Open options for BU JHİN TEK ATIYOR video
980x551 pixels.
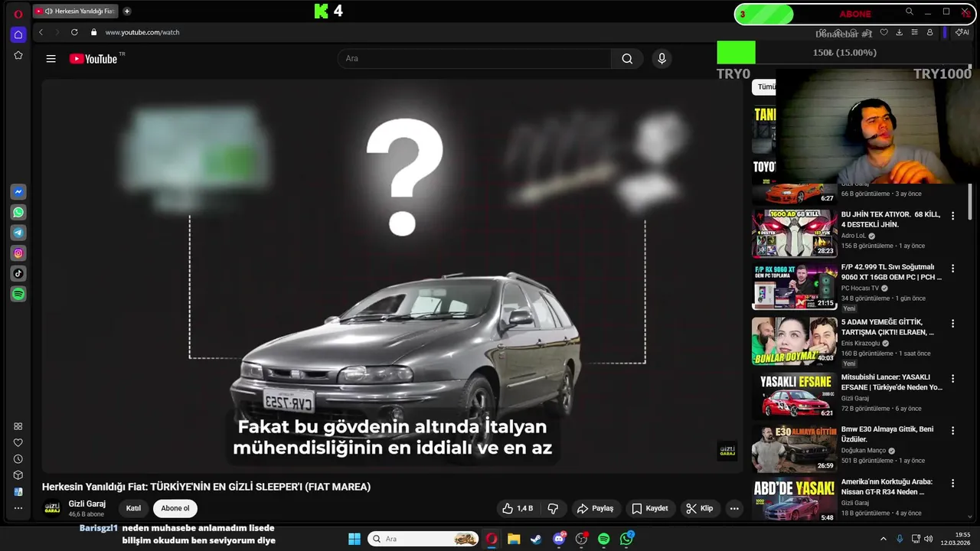953,216
